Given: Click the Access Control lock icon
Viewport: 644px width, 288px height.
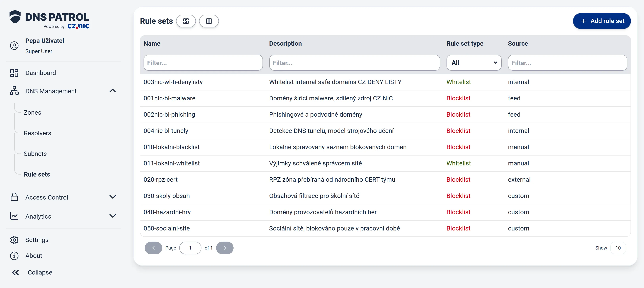Looking at the screenshot, I should [14, 197].
